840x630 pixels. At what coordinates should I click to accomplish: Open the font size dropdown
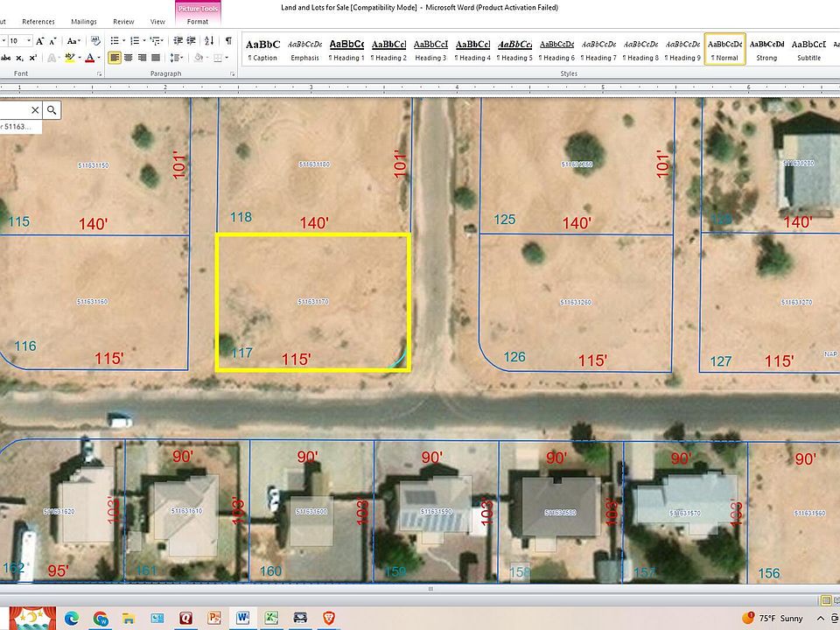tap(29, 41)
